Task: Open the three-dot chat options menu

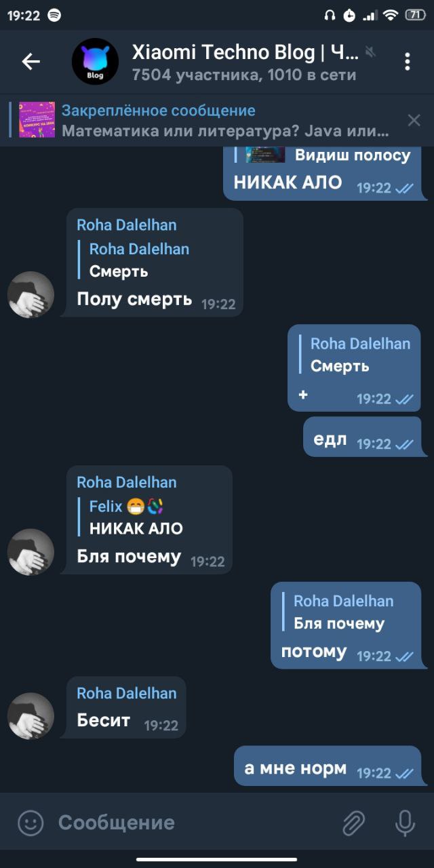Action: tap(407, 62)
